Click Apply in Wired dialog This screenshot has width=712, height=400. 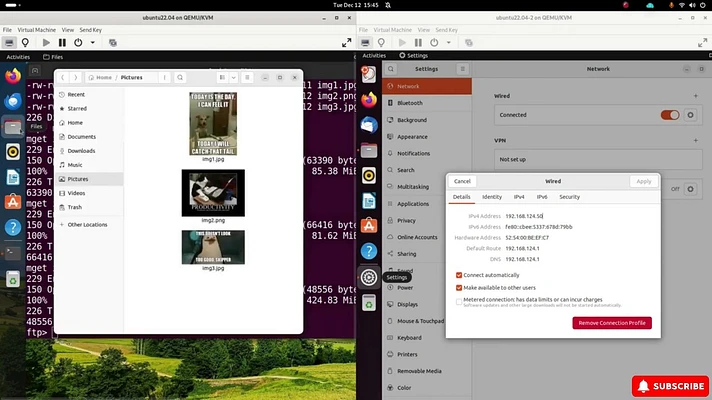pyautogui.click(x=643, y=181)
